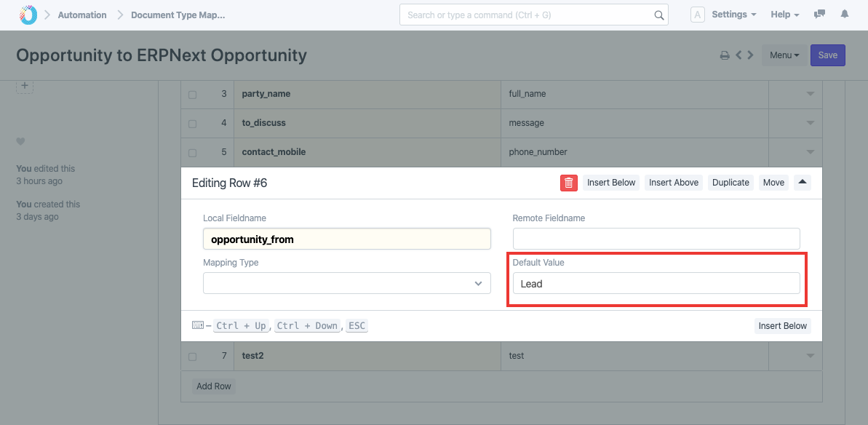Select checkbox for row 5 contact_mobile
This screenshot has height=425, width=868.
(x=192, y=153)
